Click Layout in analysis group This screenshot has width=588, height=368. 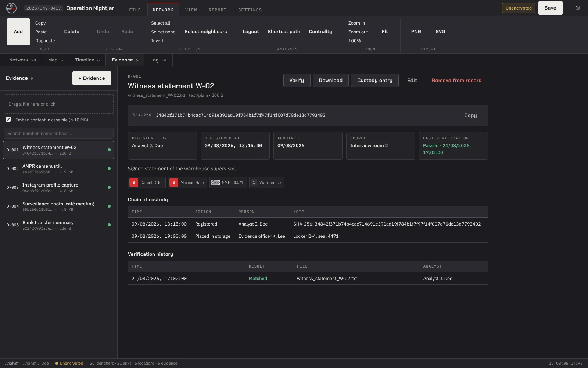point(251,32)
